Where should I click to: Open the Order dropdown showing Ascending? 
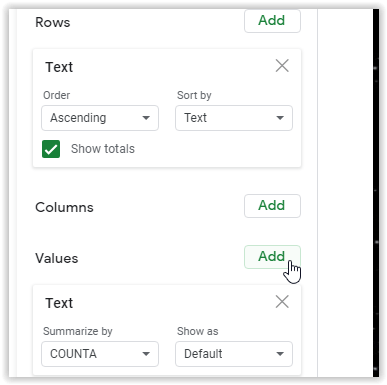pyautogui.click(x=100, y=118)
